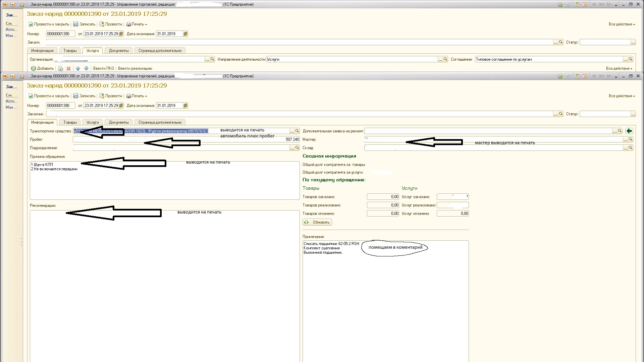Click inside the Причина обращения text area
The image size is (644, 362).
(x=164, y=184)
